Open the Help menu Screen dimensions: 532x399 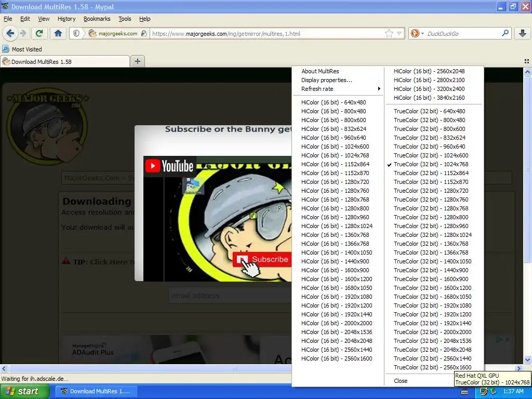point(144,19)
